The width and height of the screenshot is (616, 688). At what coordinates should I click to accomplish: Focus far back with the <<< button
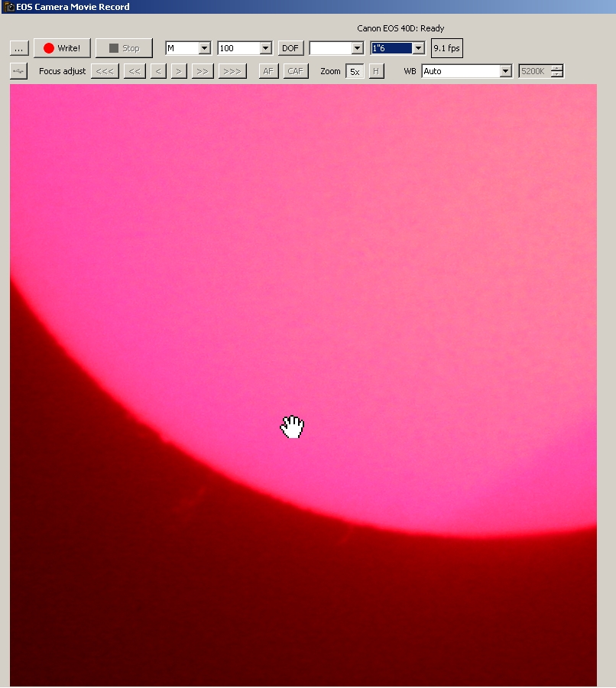coord(105,71)
